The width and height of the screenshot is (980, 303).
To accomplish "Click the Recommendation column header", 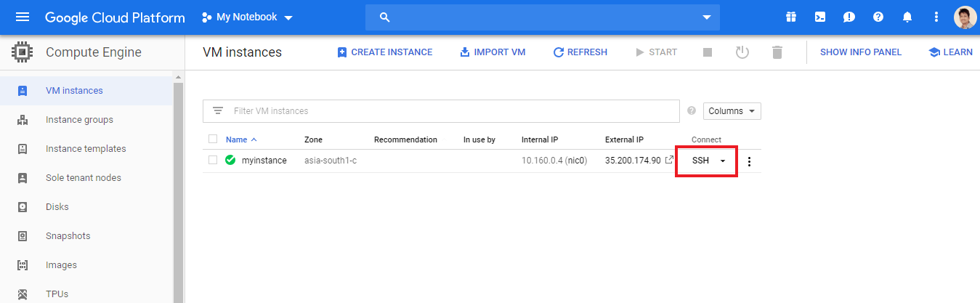I will (x=405, y=140).
